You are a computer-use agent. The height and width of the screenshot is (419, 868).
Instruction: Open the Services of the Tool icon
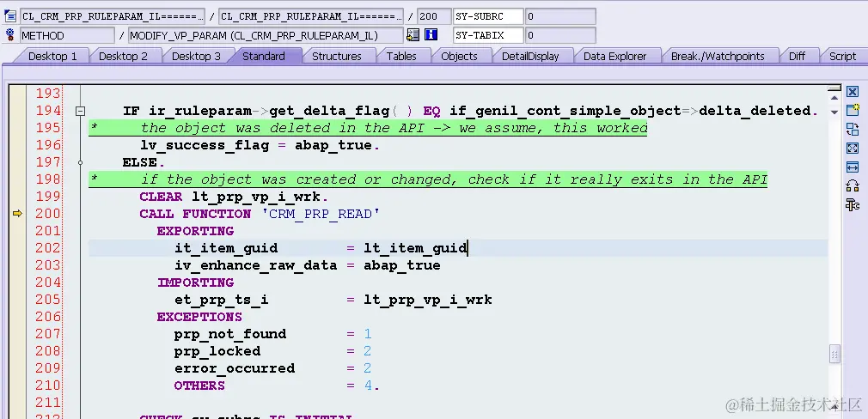tap(853, 204)
